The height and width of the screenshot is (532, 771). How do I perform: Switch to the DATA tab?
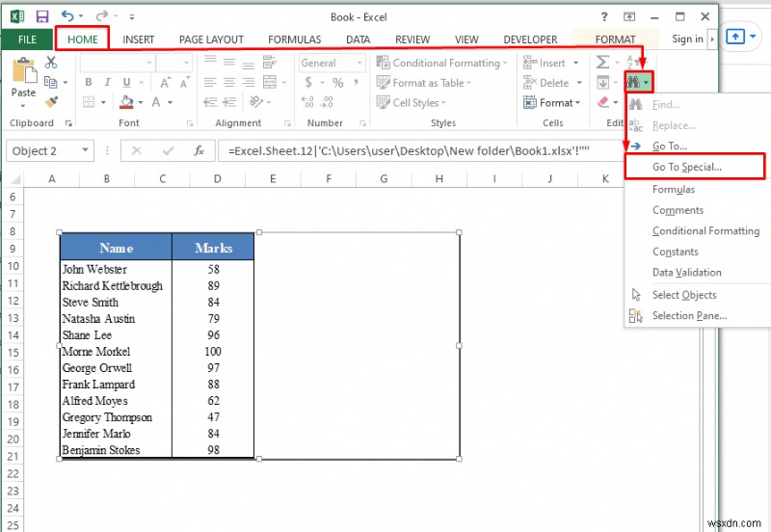(358, 40)
